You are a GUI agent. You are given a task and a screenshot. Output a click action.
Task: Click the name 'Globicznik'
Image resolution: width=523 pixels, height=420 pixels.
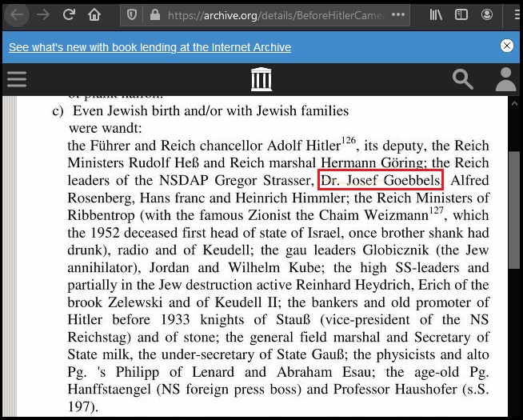coord(396,250)
